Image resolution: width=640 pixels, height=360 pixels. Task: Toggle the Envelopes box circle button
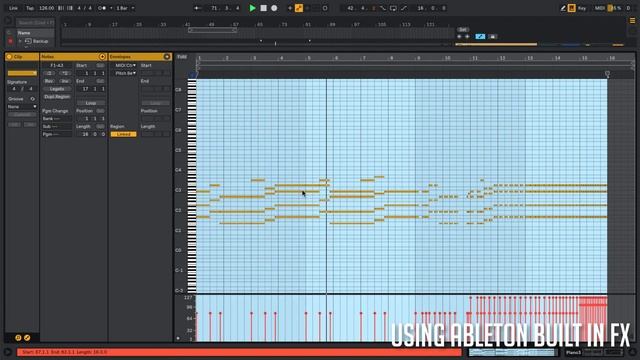167,57
